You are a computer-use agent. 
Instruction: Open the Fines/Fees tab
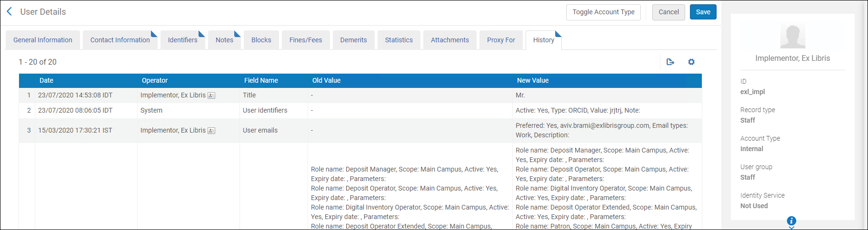(x=306, y=40)
